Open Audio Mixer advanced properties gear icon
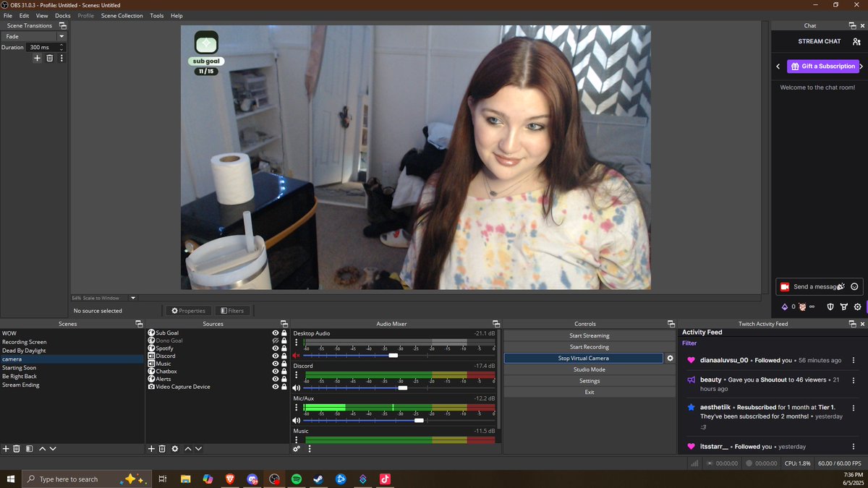The image size is (868, 488). pos(297,449)
